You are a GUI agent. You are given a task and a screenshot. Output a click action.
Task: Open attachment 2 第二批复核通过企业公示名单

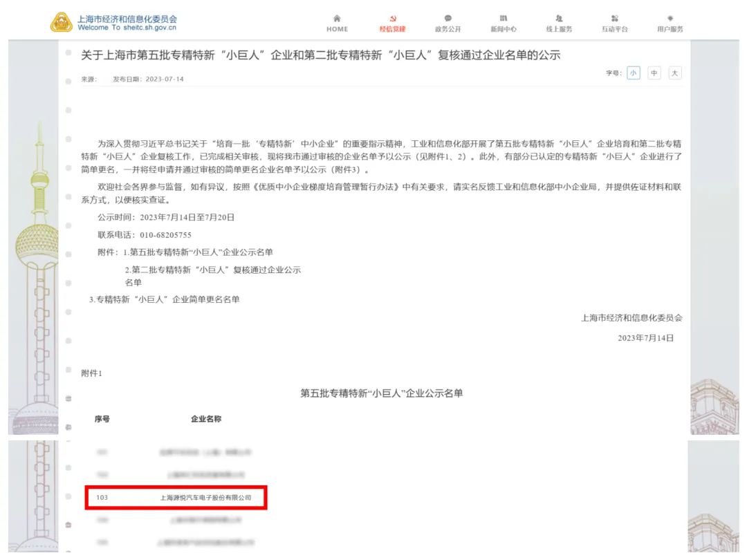click(213, 276)
